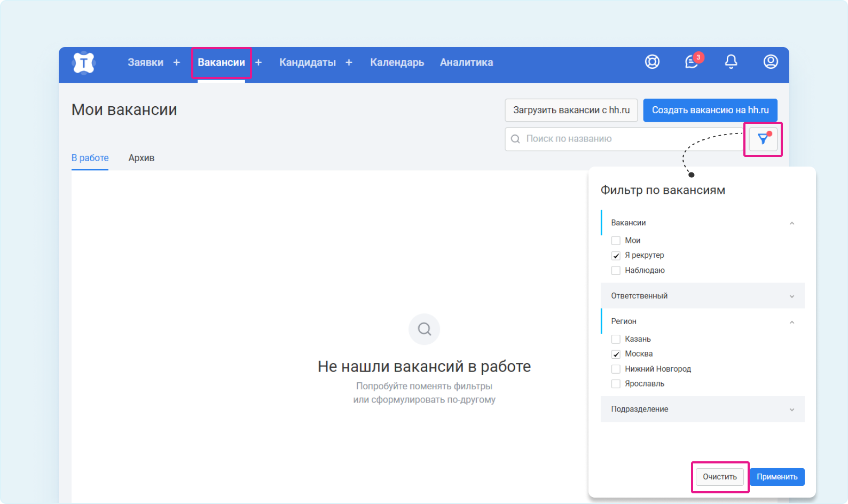Open the support lifebuoy icon
Screen dimensions: 848x504
click(x=652, y=62)
